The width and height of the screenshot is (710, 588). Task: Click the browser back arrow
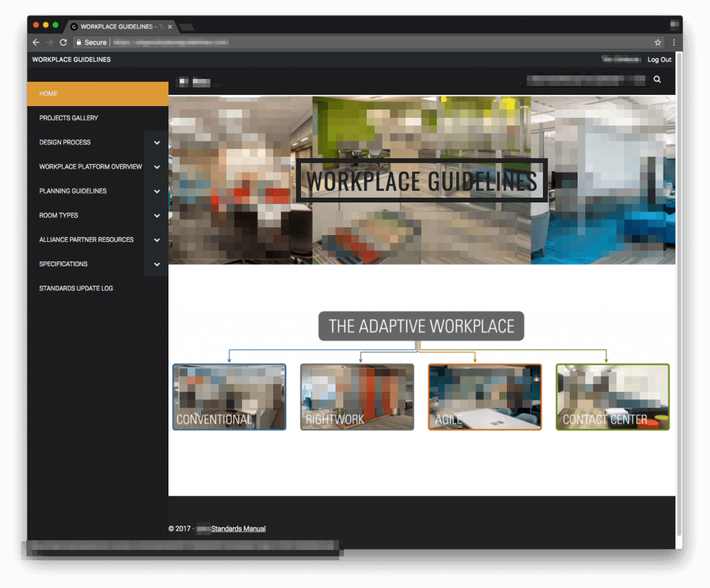pos(35,42)
